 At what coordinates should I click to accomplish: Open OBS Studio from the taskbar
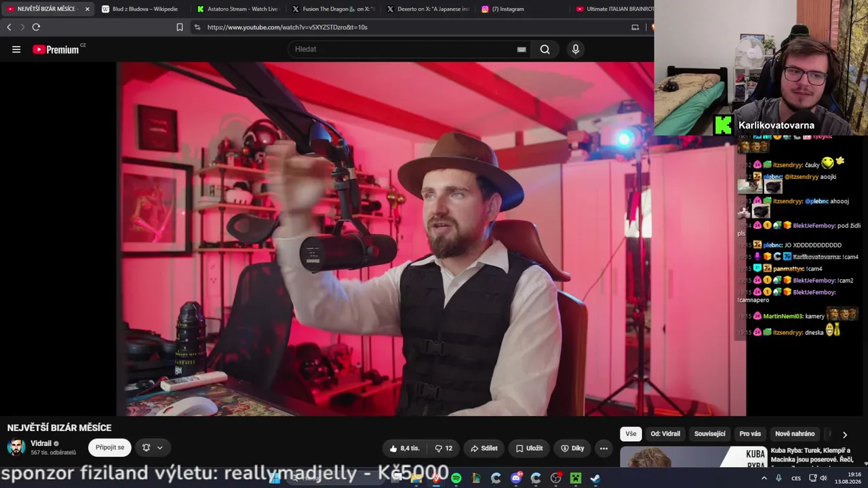click(556, 479)
